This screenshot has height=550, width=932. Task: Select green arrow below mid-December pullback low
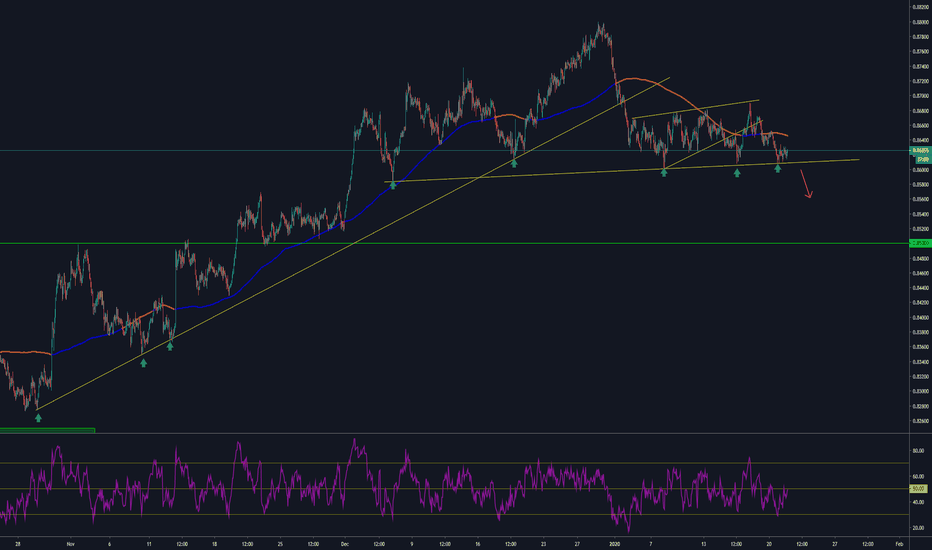[x=514, y=163]
